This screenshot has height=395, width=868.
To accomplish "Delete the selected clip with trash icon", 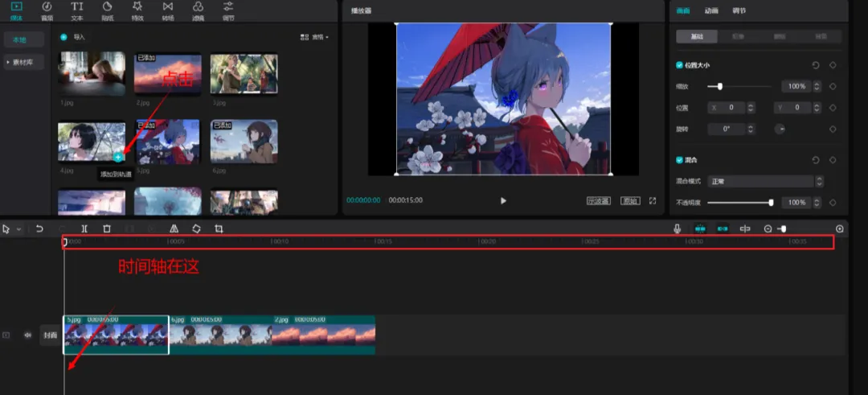I will click(107, 228).
